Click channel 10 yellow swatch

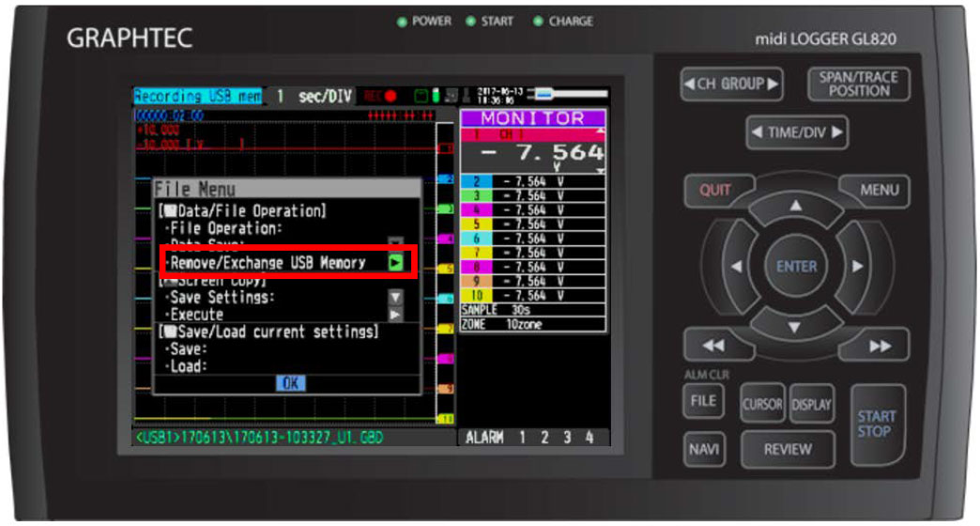(x=476, y=296)
